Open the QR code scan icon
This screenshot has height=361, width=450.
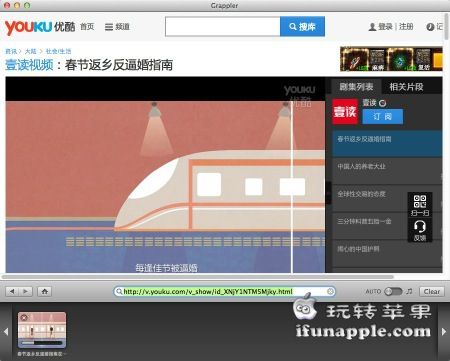420,205
